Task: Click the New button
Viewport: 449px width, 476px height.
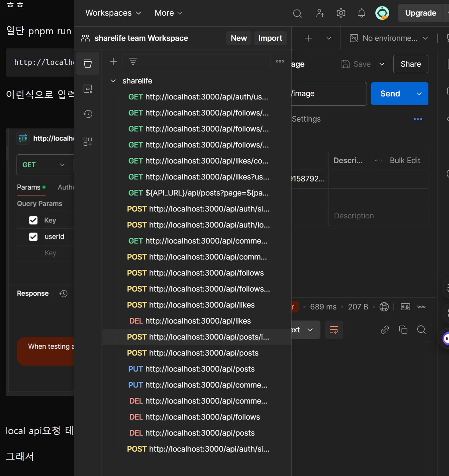Action: pos(239,38)
